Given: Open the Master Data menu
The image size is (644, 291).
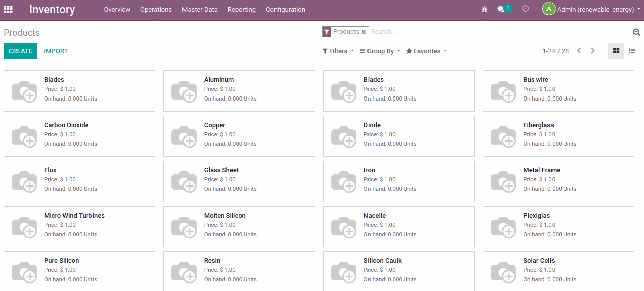Looking at the screenshot, I should 200,10.
